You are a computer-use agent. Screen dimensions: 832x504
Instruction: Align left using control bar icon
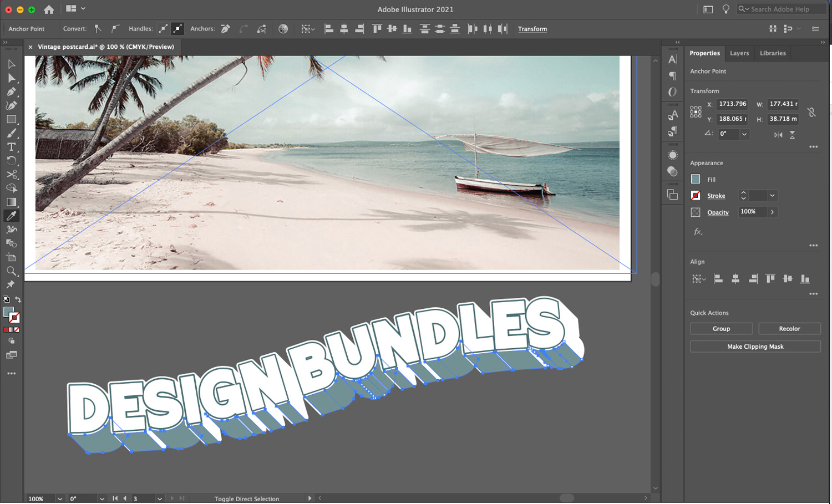click(x=329, y=29)
